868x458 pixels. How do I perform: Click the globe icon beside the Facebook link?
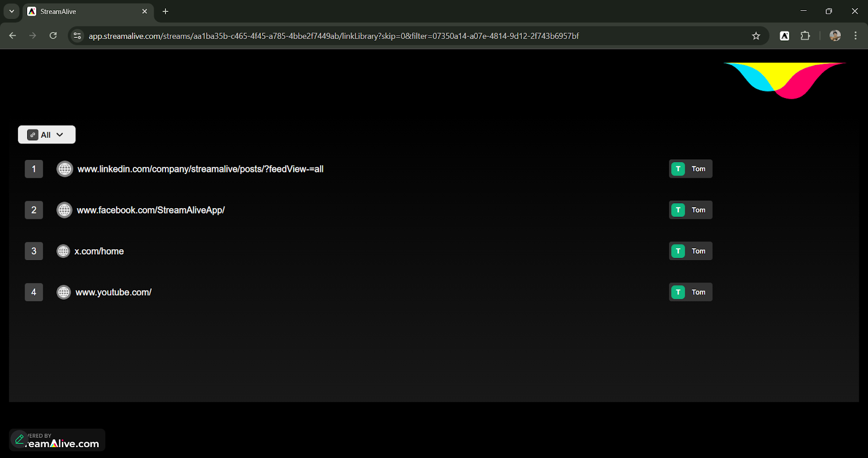(64, 210)
